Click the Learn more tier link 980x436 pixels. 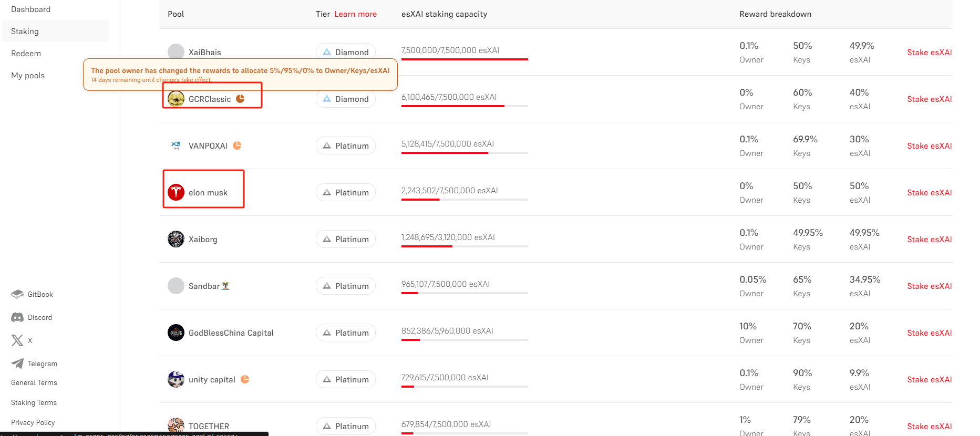(x=356, y=14)
